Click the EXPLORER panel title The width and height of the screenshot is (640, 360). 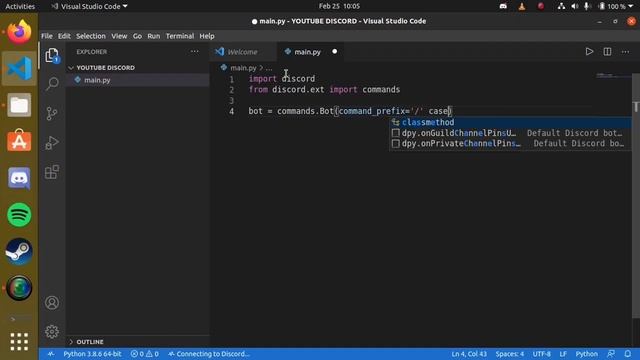91,52
